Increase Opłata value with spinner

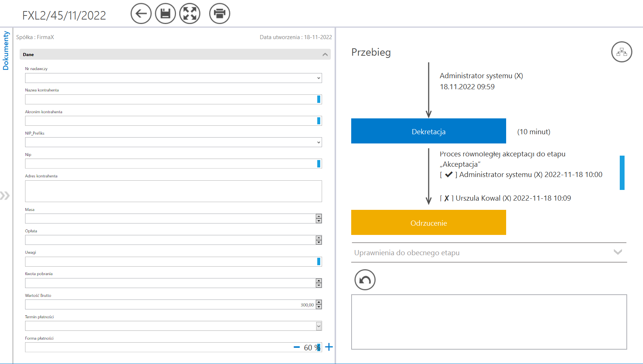[319, 238]
